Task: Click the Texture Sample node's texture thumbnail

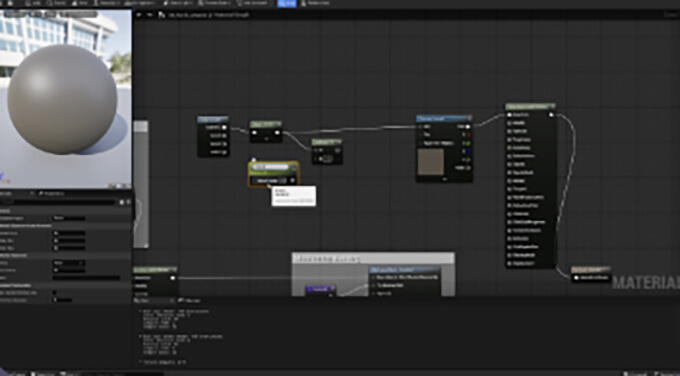Action: (431, 162)
